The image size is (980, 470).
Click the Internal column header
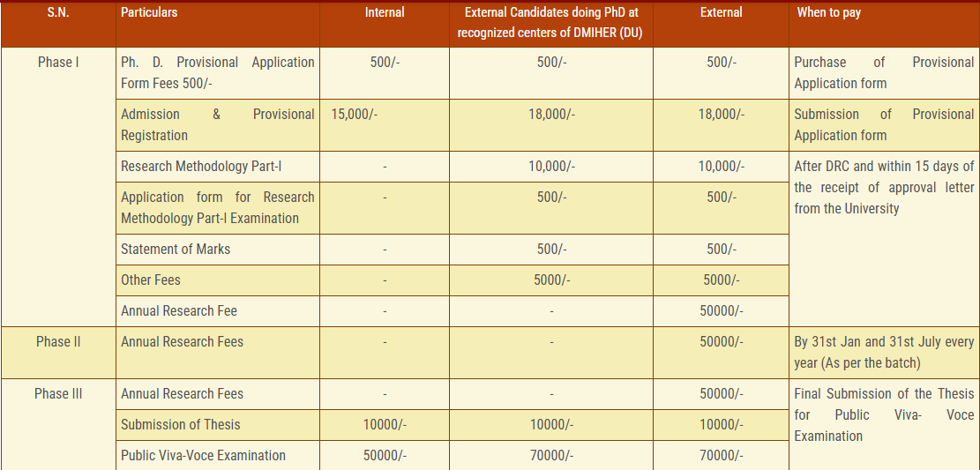[385, 12]
